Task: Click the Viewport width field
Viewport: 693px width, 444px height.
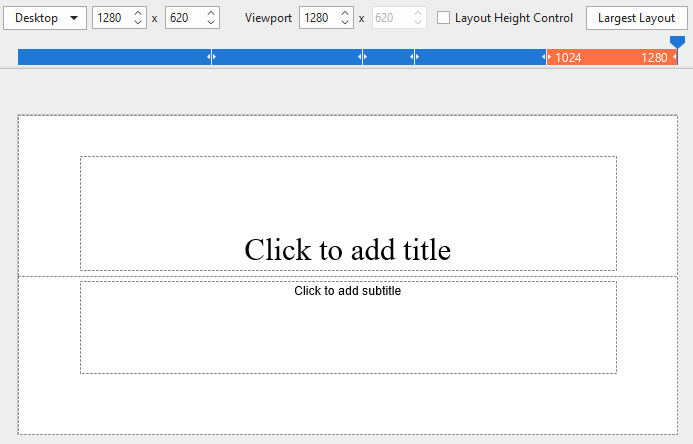Action: 317,18
